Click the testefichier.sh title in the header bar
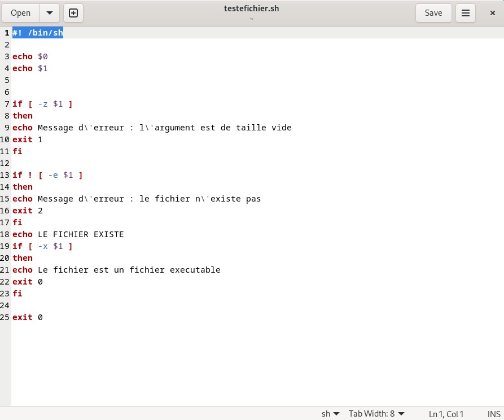The height and width of the screenshot is (420, 504). [x=252, y=8]
